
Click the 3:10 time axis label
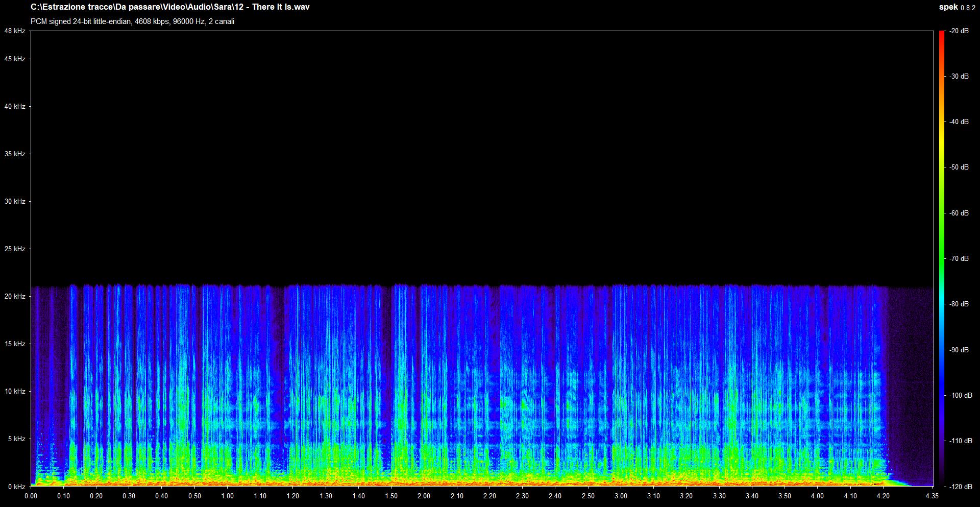tap(654, 496)
